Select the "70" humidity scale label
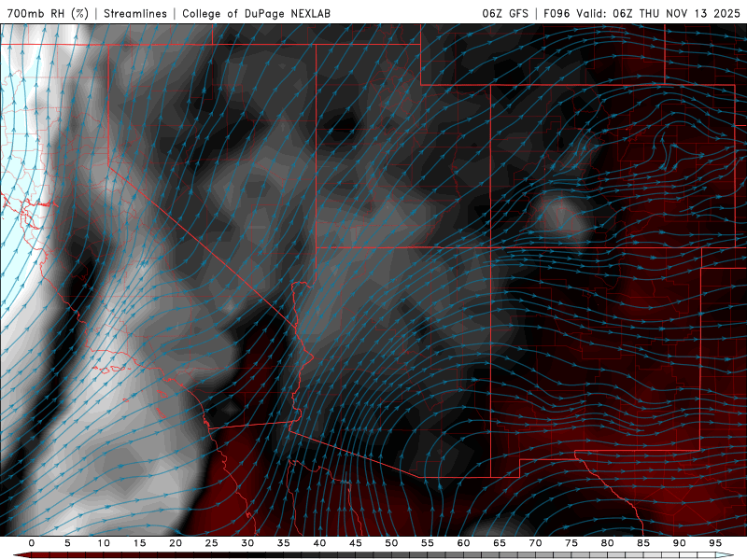 pos(535,543)
